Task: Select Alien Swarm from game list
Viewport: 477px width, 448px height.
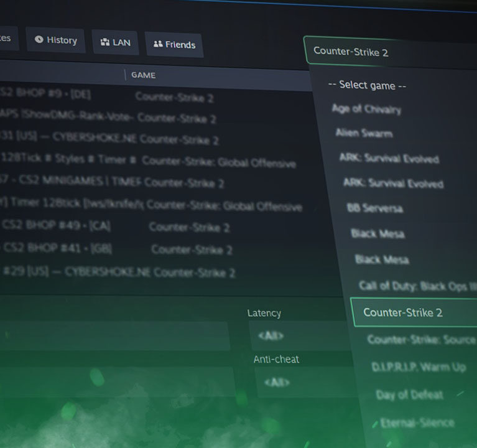Action: coord(364,133)
